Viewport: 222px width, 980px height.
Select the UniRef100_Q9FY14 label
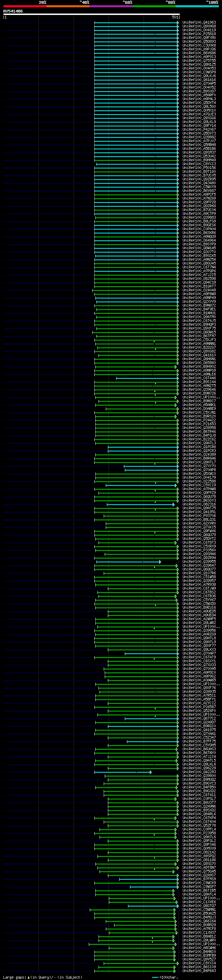[199, 125]
